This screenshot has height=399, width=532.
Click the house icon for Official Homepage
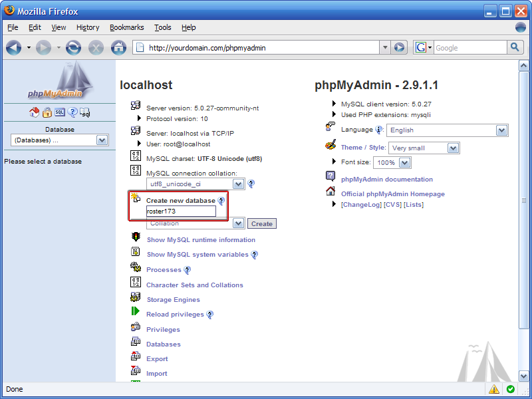[x=331, y=192]
